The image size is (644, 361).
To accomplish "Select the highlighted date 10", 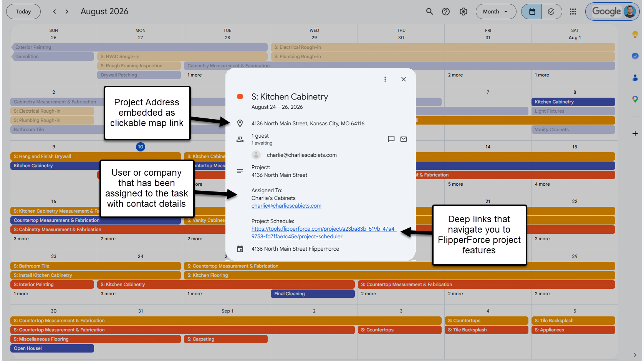I will coord(141,147).
